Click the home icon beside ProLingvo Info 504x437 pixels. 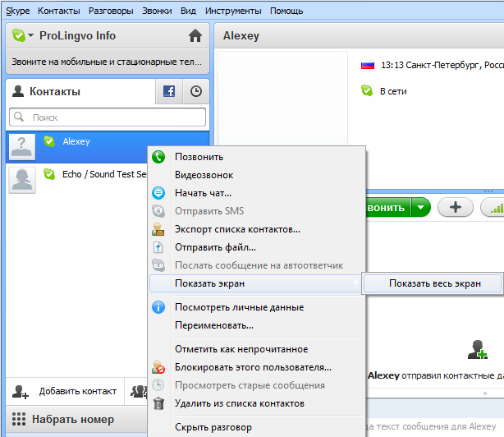tap(195, 35)
